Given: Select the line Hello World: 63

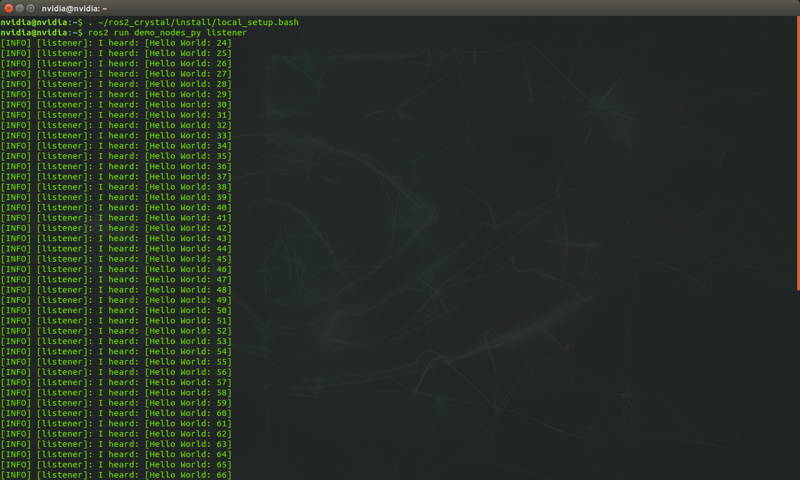Looking at the screenshot, I should (x=116, y=444).
